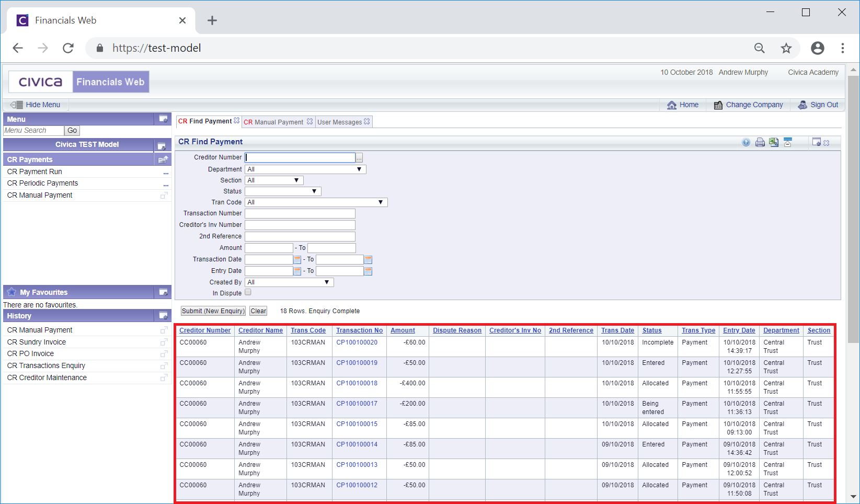Reload the browser page
Viewport: 860px width, 504px height.
68,48
